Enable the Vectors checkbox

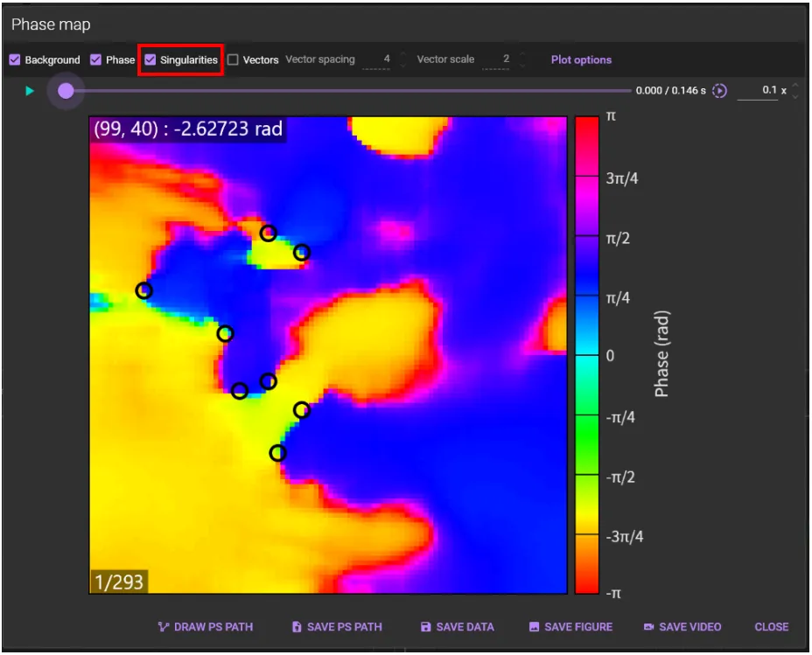click(233, 60)
